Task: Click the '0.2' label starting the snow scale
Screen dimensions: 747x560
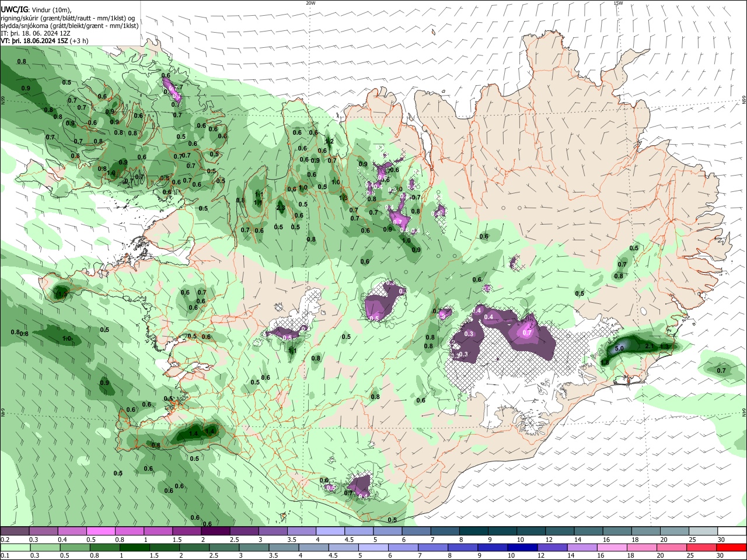Action: (5, 540)
